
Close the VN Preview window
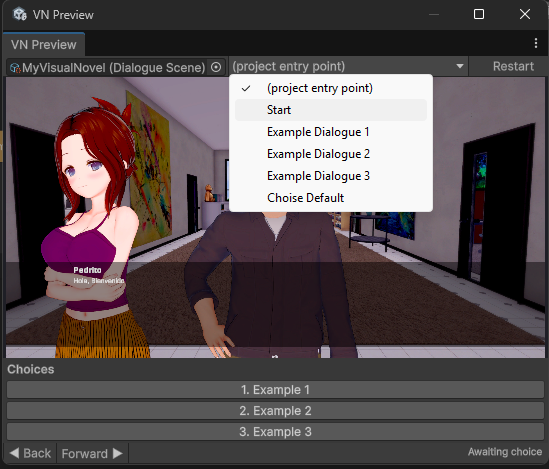click(524, 14)
